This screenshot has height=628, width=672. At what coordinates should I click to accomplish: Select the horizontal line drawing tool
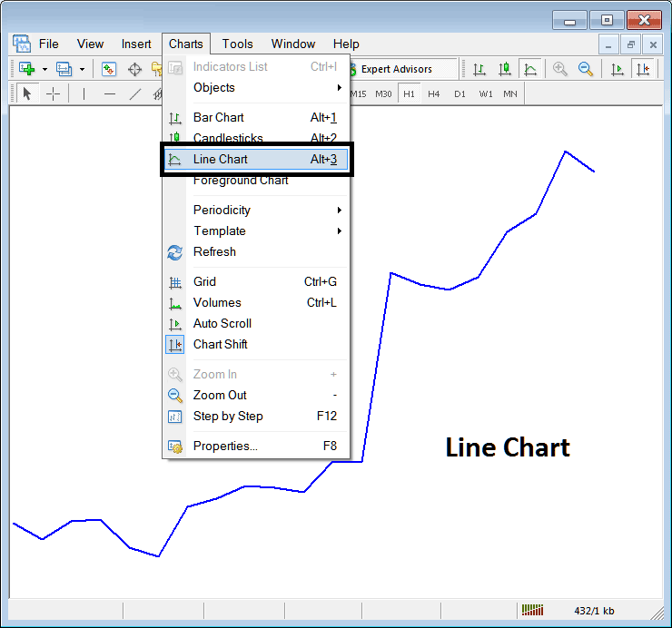pos(110,93)
